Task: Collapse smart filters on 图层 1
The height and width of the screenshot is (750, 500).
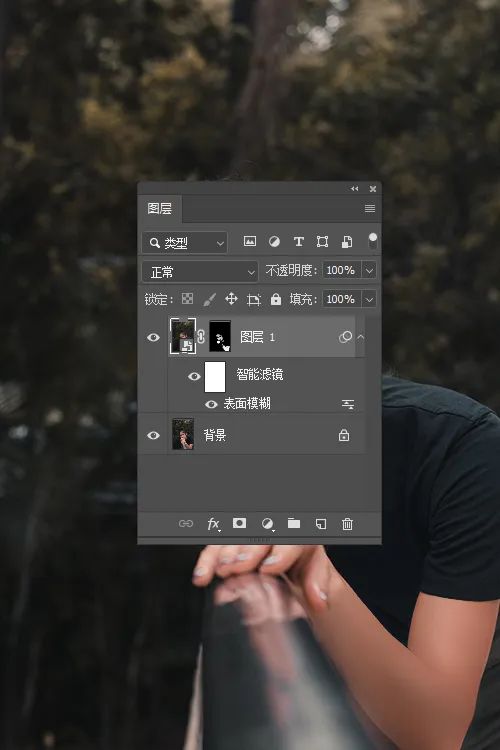Action: pyautogui.click(x=361, y=337)
